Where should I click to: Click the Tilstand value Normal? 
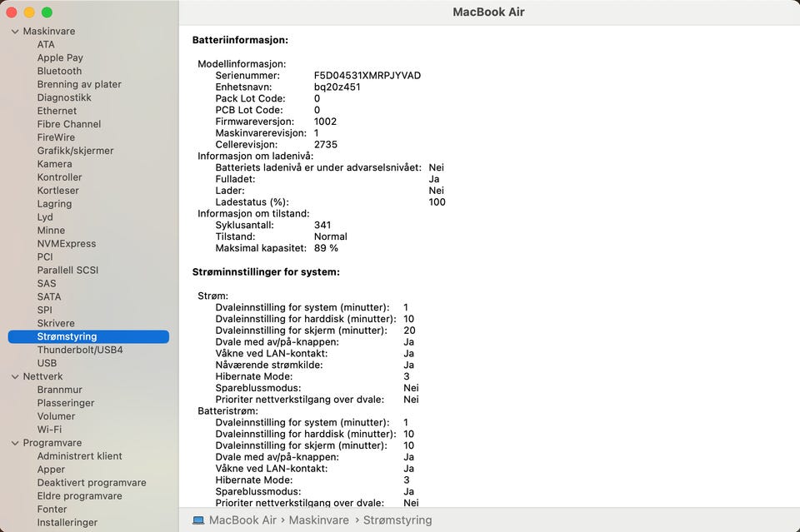[x=331, y=236]
